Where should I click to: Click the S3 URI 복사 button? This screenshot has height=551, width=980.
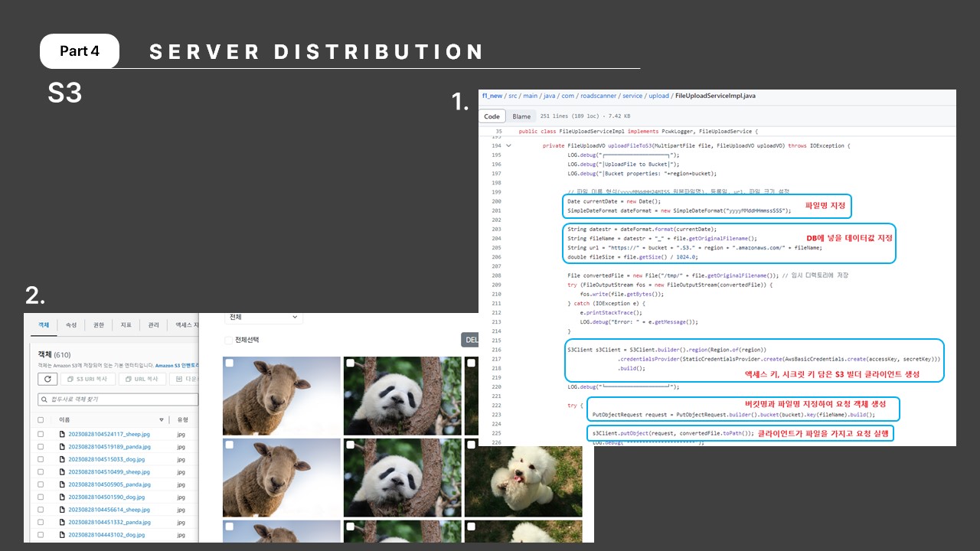(x=88, y=379)
